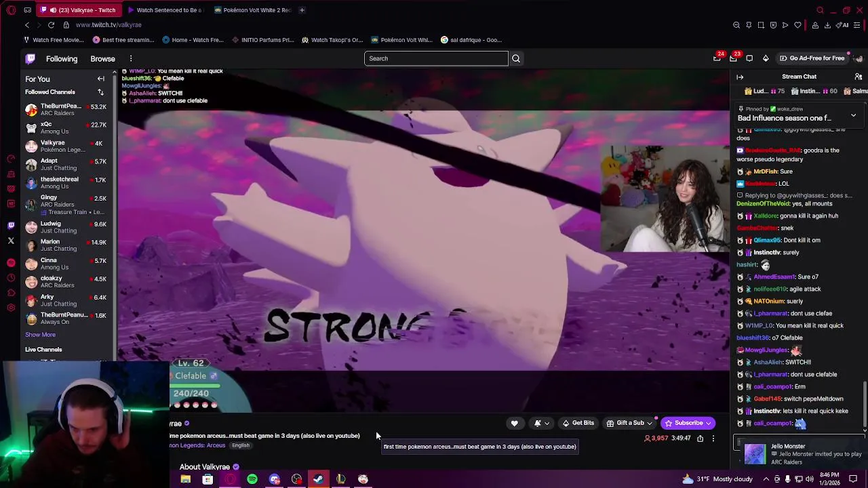Collapse the Stream Chat panel

(740, 77)
